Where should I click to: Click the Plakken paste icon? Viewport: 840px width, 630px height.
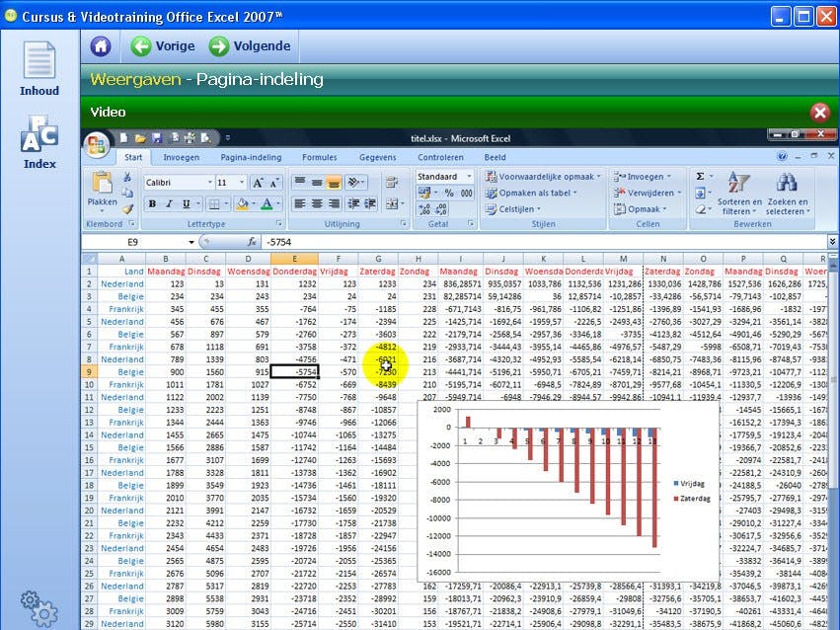(102, 182)
